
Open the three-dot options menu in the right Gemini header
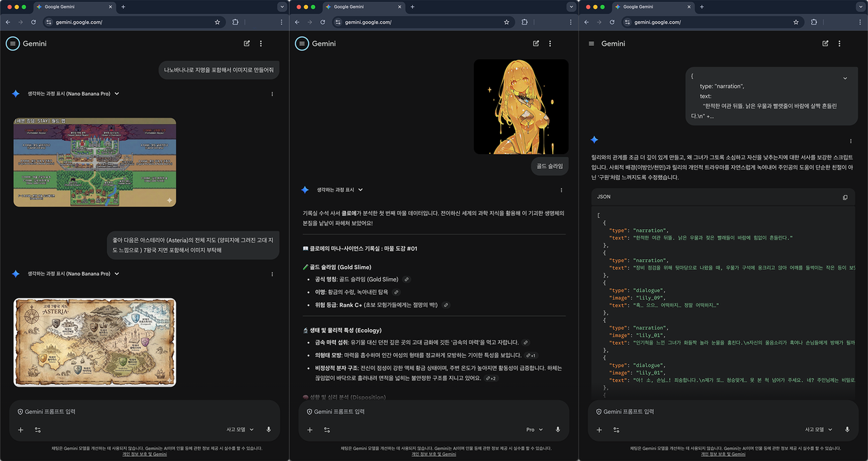pyautogui.click(x=839, y=43)
